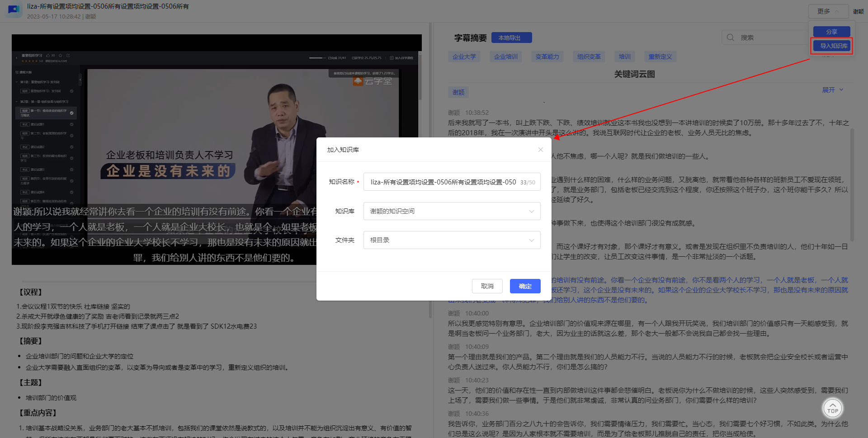868x438 pixels.
Task: Click the 谢颖 account name at top right
Action: pos(859,11)
